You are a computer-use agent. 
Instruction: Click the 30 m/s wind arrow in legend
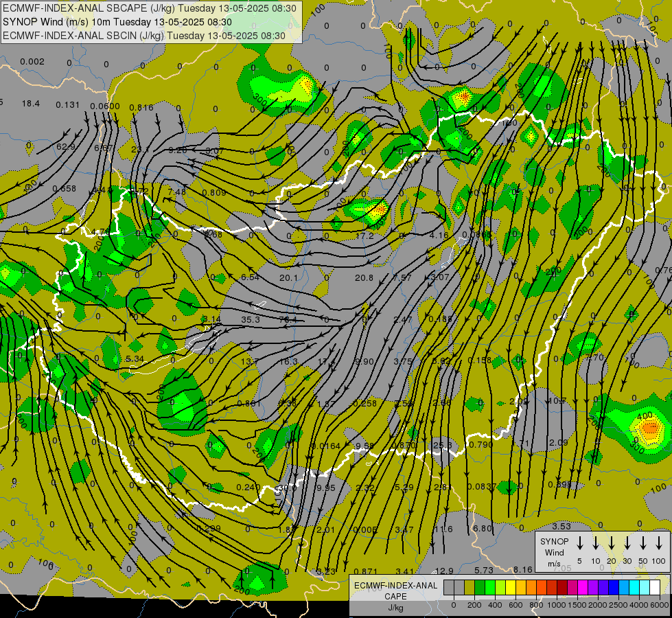[x=627, y=543]
